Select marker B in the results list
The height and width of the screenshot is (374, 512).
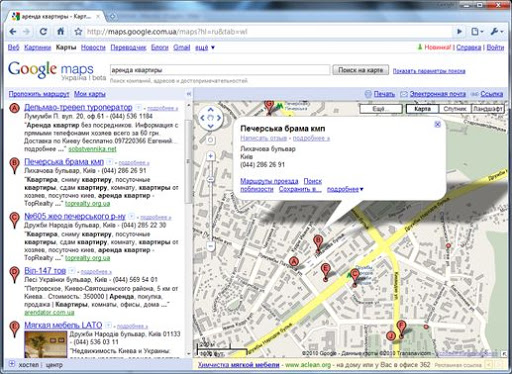point(14,166)
